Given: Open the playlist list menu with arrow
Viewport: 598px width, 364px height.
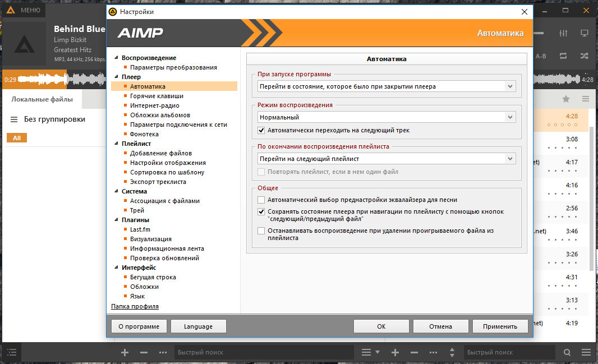Looking at the screenshot, I should tap(370, 353).
